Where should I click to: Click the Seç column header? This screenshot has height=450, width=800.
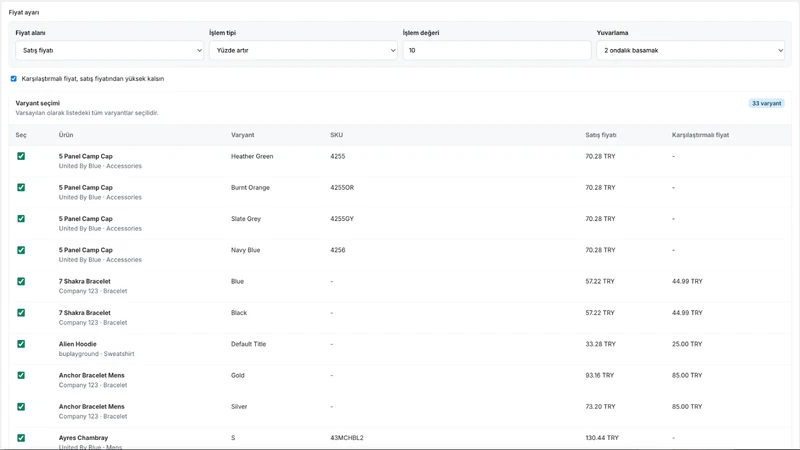tap(21, 135)
